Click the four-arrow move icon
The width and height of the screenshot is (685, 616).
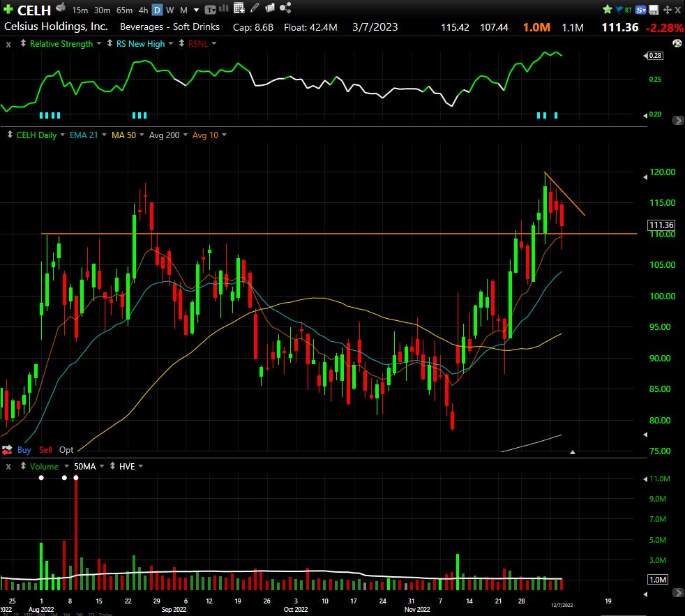point(668,10)
